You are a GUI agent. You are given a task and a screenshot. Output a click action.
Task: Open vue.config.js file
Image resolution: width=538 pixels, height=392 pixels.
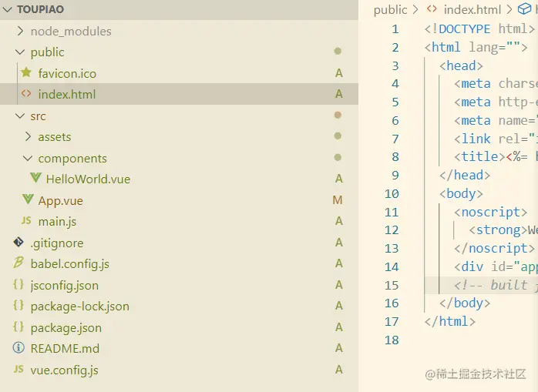65,370
